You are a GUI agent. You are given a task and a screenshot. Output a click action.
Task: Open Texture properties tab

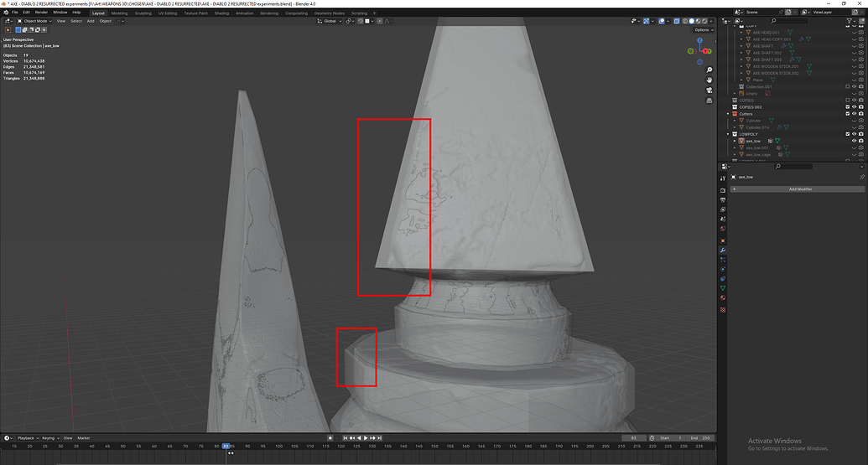[x=723, y=310]
